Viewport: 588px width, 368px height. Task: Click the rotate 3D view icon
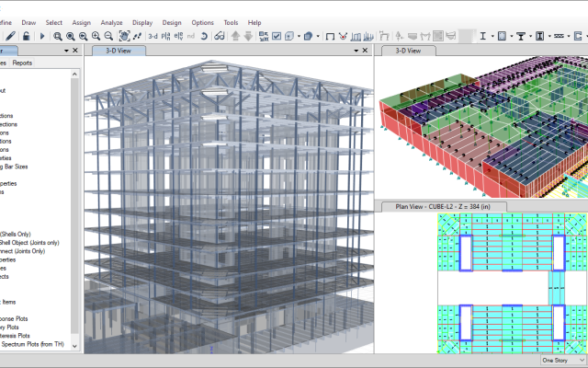pyautogui.click(x=202, y=36)
